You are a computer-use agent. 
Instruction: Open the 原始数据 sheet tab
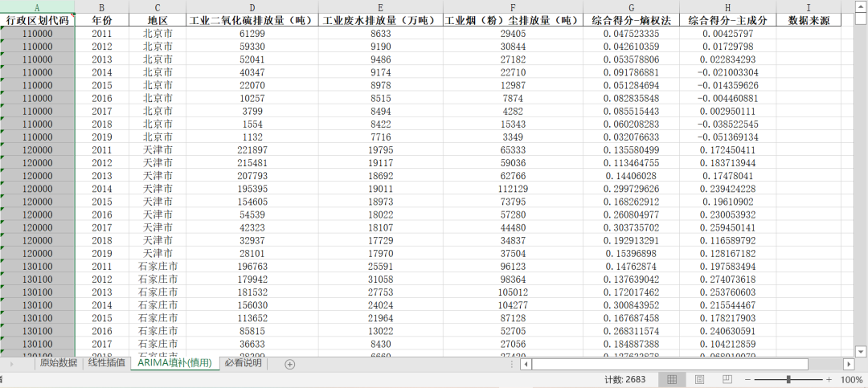[x=58, y=364]
